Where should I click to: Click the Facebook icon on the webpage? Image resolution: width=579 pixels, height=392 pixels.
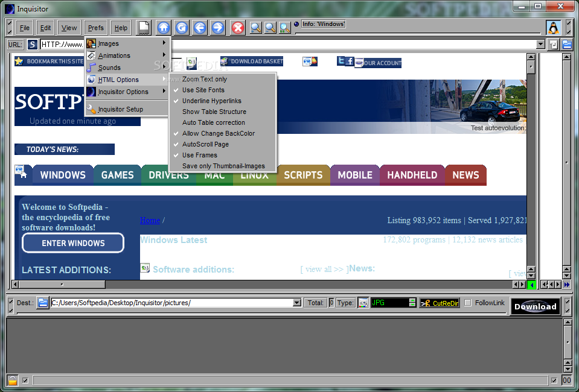(x=350, y=62)
